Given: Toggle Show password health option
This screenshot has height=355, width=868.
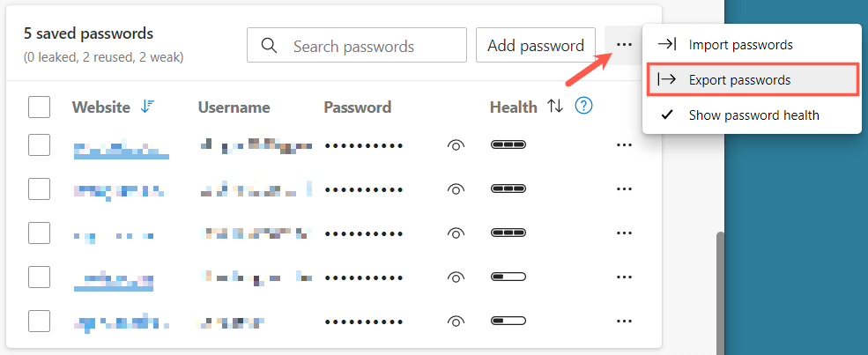Looking at the screenshot, I should coord(753,115).
